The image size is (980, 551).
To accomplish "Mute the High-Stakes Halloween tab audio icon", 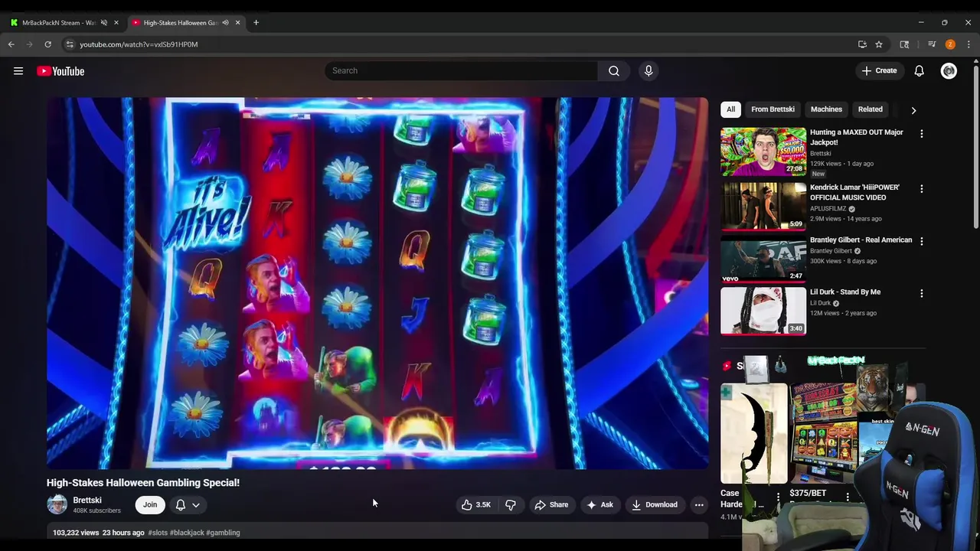I will [x=225, y=23].
